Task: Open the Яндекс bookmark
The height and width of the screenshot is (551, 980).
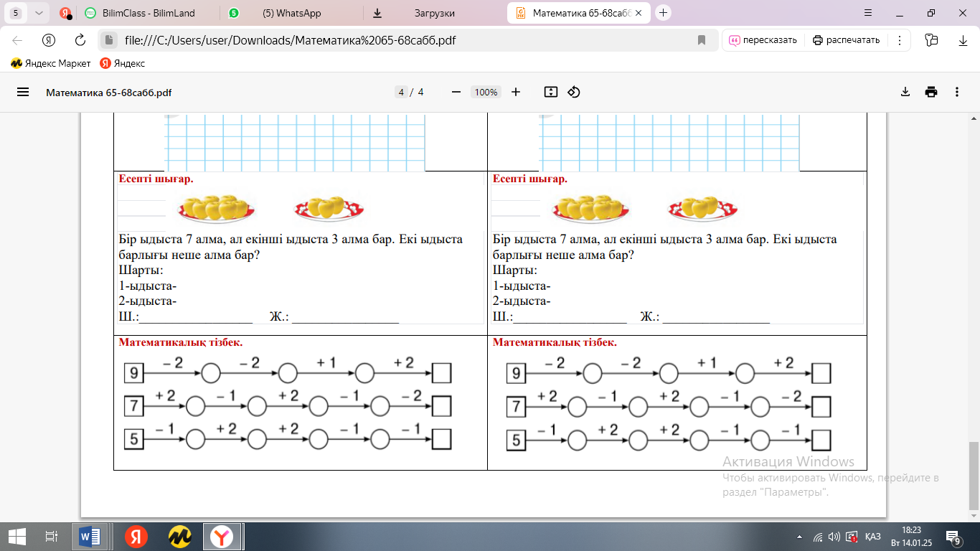Action: (123, 63)
